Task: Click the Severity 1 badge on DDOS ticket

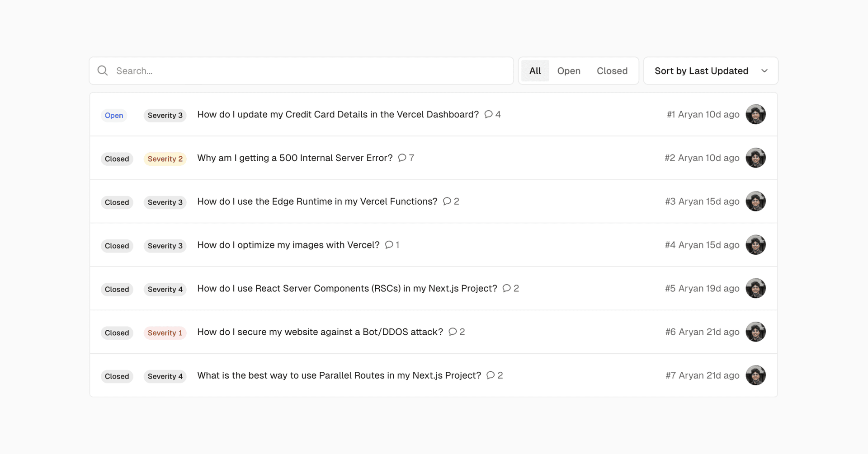Action: click(x=165, y=333)
